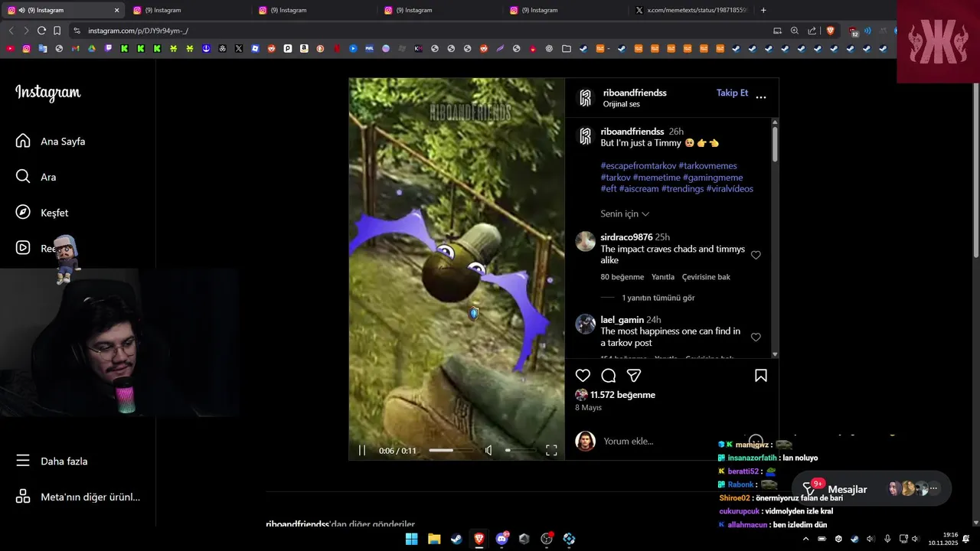Screen dimensions: 980x551
Task: Open the YouTube bookmark icon
Action: (x=10, y=48)
